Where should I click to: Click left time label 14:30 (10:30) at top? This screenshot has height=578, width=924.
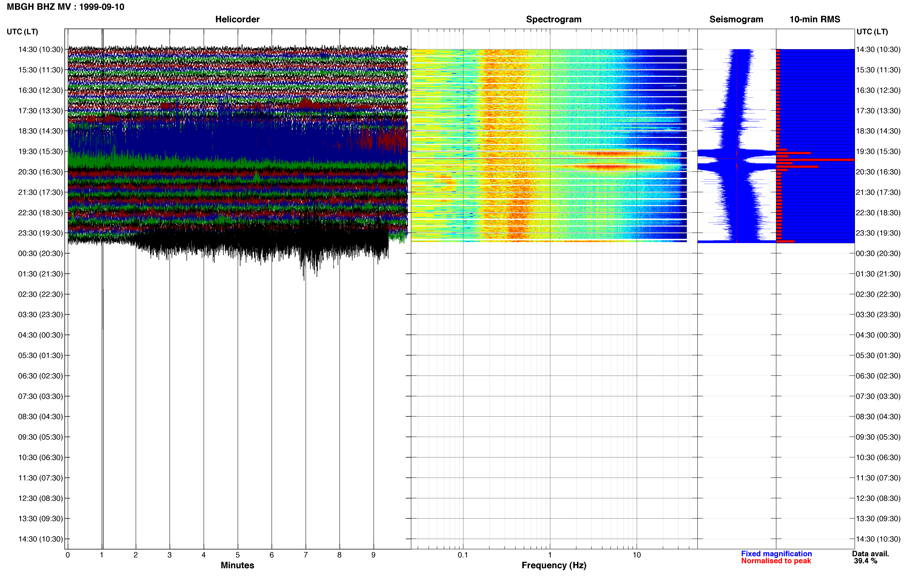click(x=41, y=49)
